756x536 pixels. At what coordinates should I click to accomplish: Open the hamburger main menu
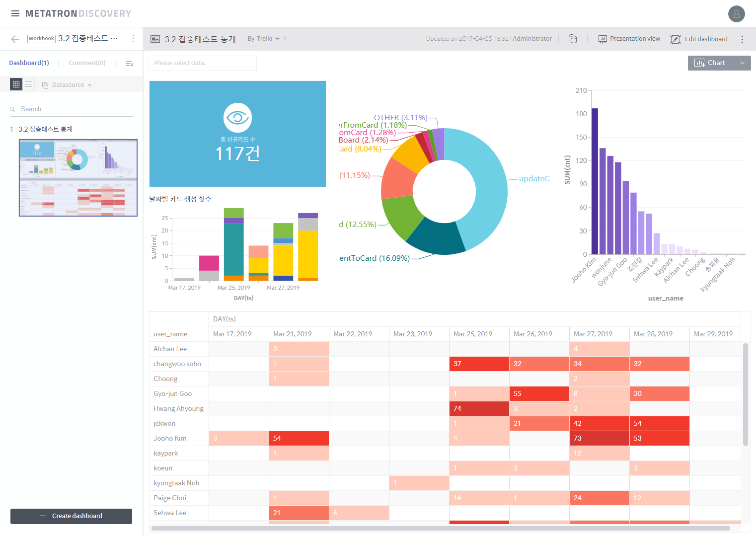[15, 13]
